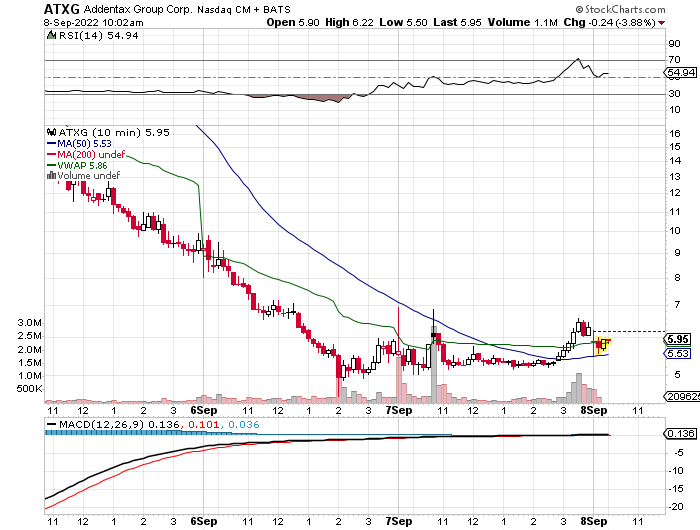Click the blue 0.036 MACD histogram value
The height and width of the screenshot is (530, 700).
(x=244, y=425)
